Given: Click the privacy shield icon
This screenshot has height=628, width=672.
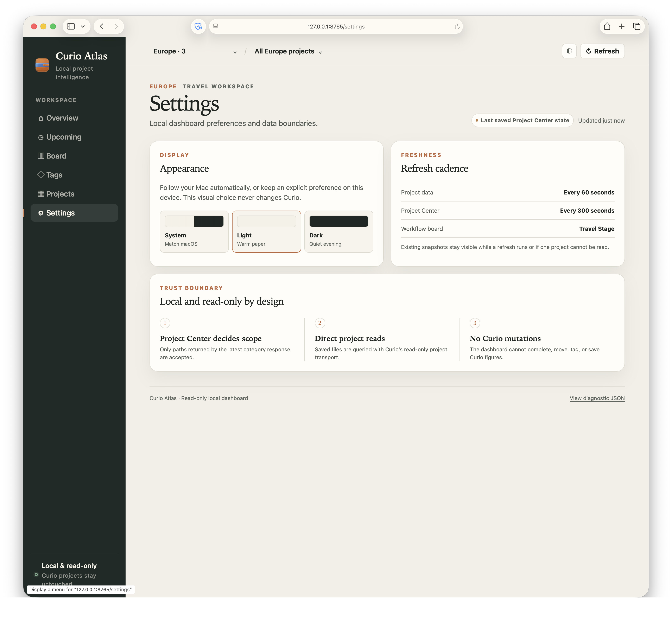Looking at the screenshot, I should [x=198, y=26].
